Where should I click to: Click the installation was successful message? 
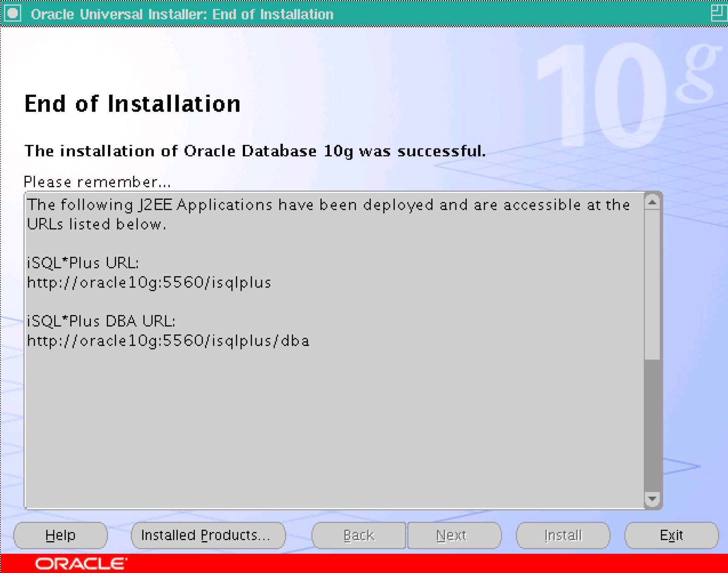(x=255, y=151)
